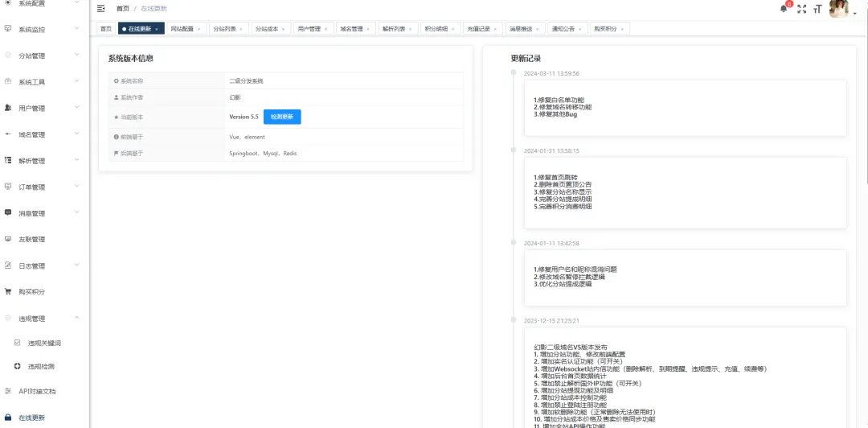Image resolution: width=868 pixels, height=428 pixels.
Task: Enter fullscreen mode using the expand icon
Action: pyautogui.click(x=801, y=9)
